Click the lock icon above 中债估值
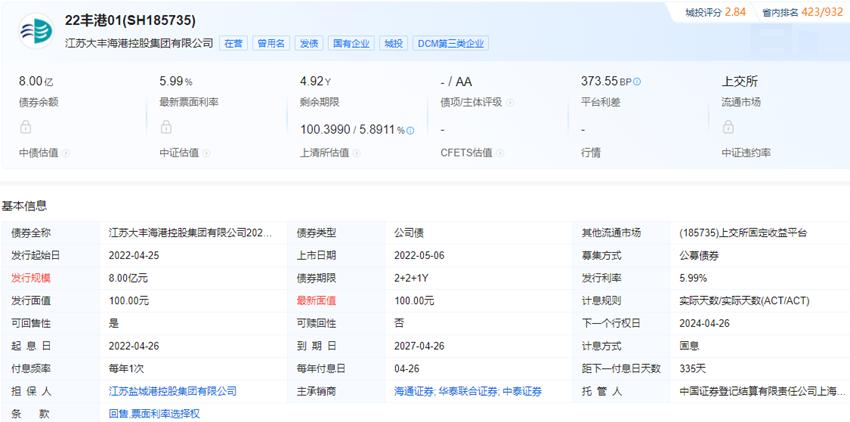The width and height of the screenshot is (850, 422). tap(25, 127)
